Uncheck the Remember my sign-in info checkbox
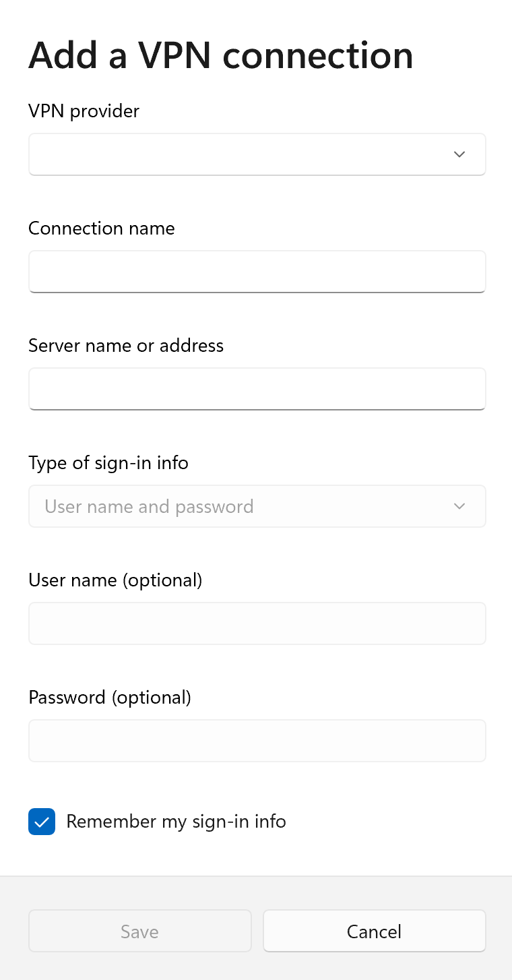 [x=42, y=822]
